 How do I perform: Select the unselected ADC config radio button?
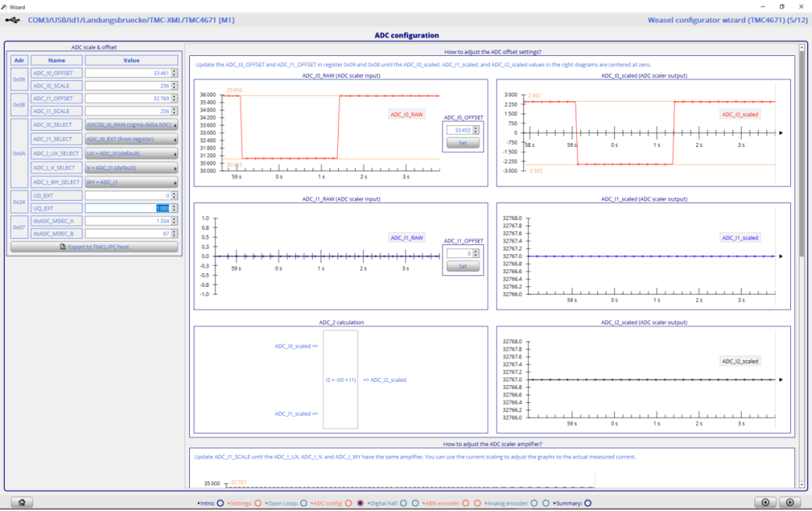coord(349,503)
